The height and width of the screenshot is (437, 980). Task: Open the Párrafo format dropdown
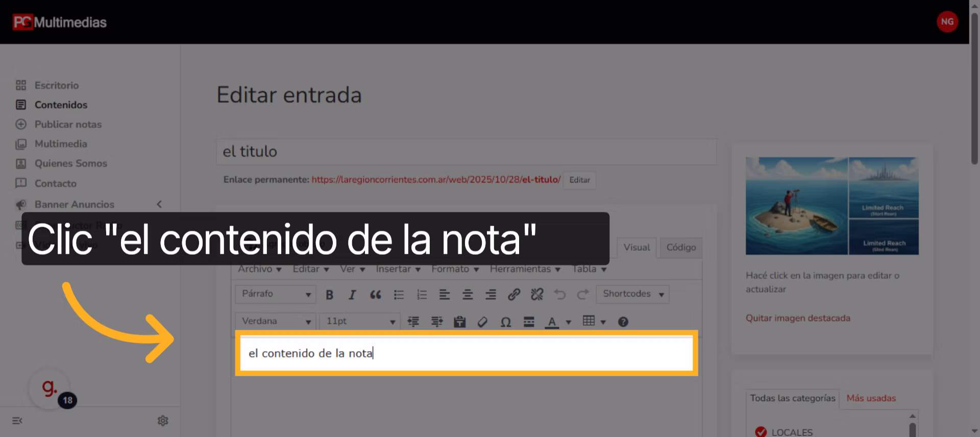click(x=275, y=294)
